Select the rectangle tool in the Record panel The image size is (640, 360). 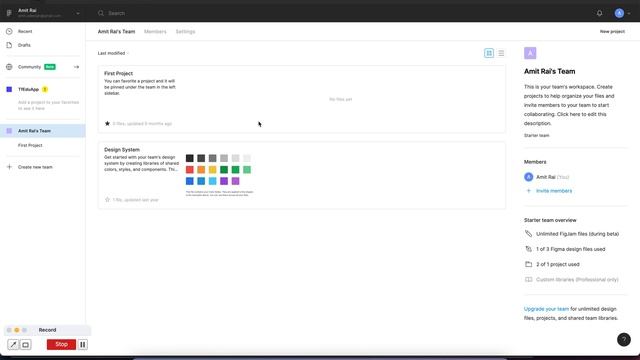point(25,344)
